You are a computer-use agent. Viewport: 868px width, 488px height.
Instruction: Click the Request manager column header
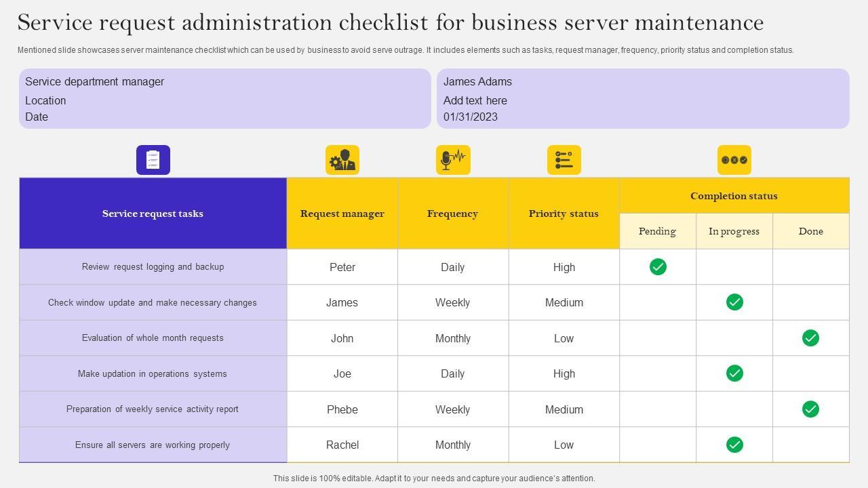click(x=342, y=213)
